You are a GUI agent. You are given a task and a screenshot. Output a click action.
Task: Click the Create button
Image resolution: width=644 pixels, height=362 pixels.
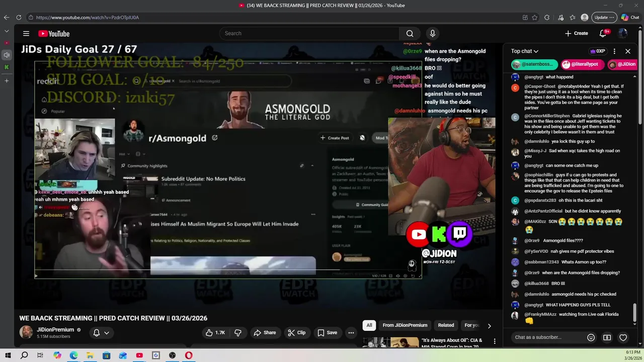(x=577, y=34)
